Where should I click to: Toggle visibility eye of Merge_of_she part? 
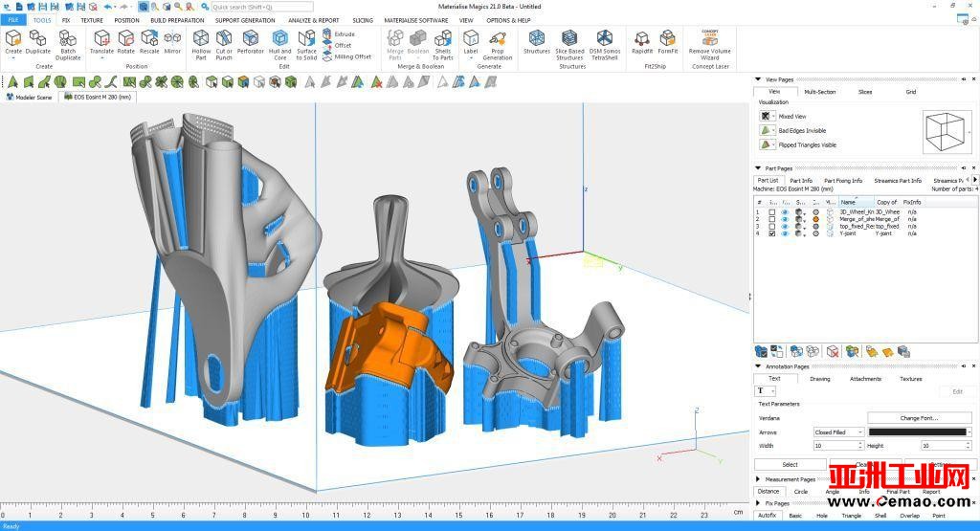(x=785, y=219)
